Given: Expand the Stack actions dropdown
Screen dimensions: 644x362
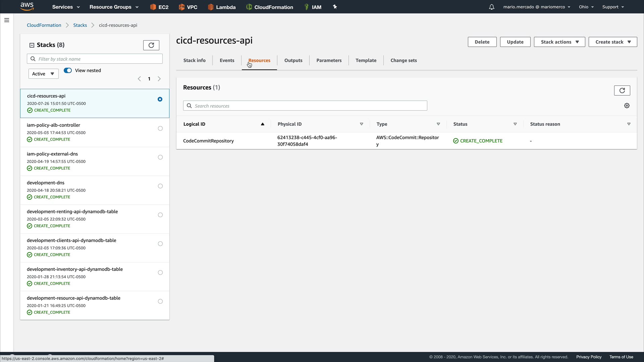Looking at the screenshot, I should (559, 42).
